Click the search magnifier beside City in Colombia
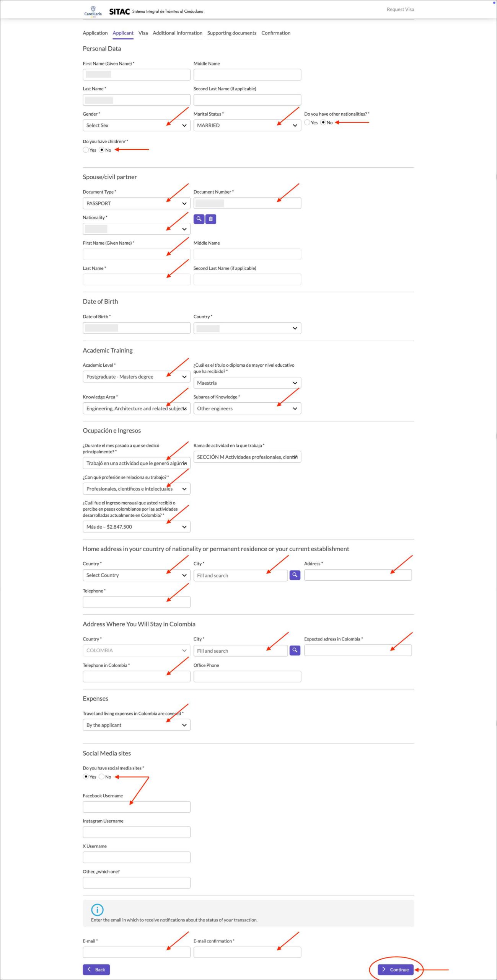The image size is (497, 980). (295, 650)
